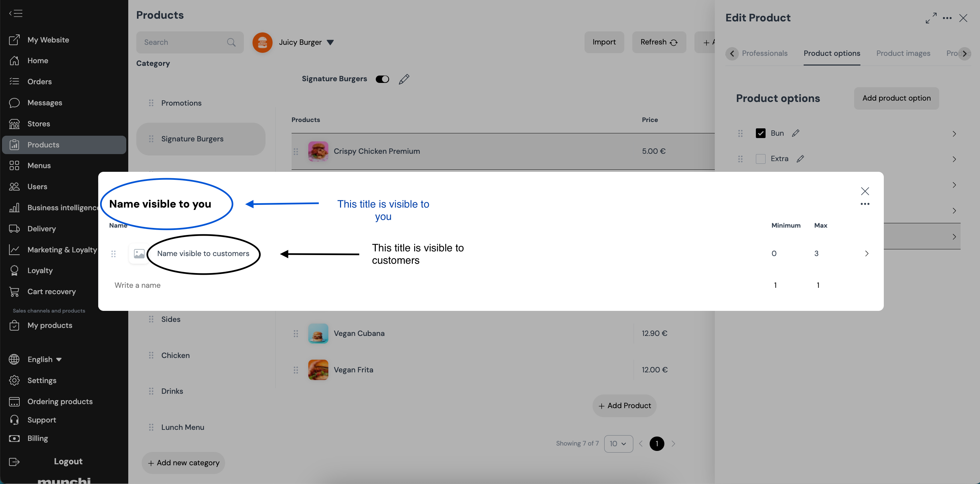Select the Signature Burgers category
The width and height of the screenshot is (980, 484).
tap(200, 139)
